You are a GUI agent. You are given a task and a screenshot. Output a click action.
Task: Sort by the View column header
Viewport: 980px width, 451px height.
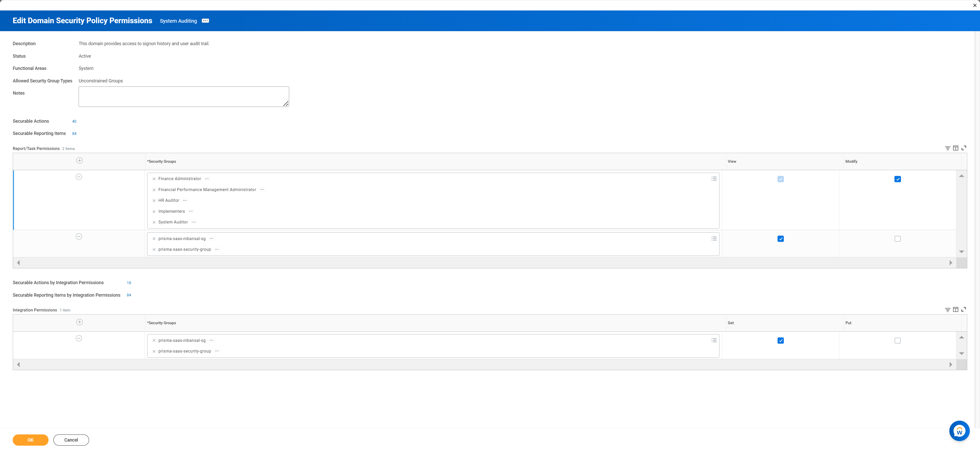tap(732, 162)
